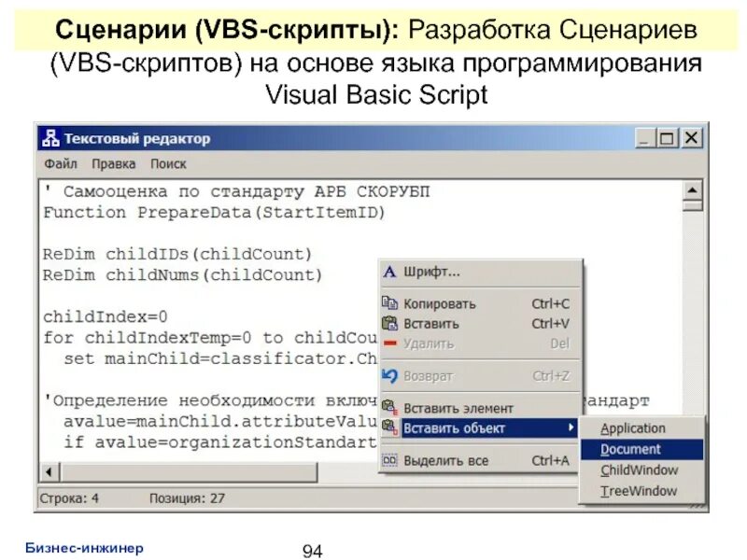Click the Копировать copy icon
747x560 pixels.
(389, 303)
